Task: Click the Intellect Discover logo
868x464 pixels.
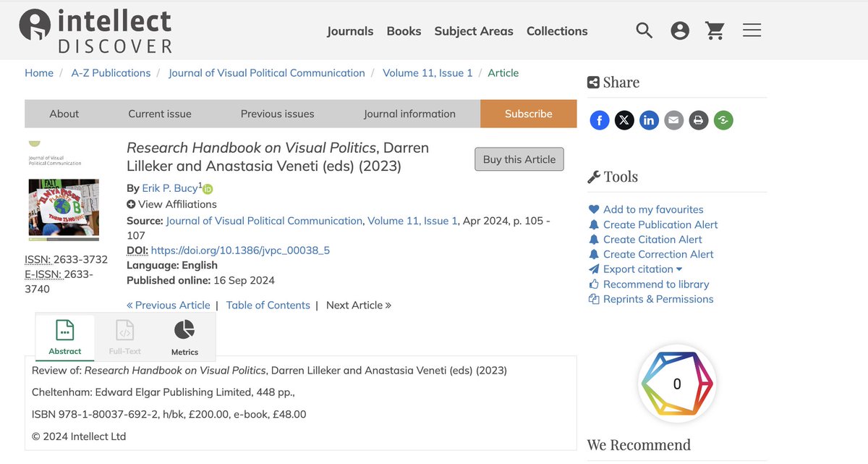Action: point(95,30)
